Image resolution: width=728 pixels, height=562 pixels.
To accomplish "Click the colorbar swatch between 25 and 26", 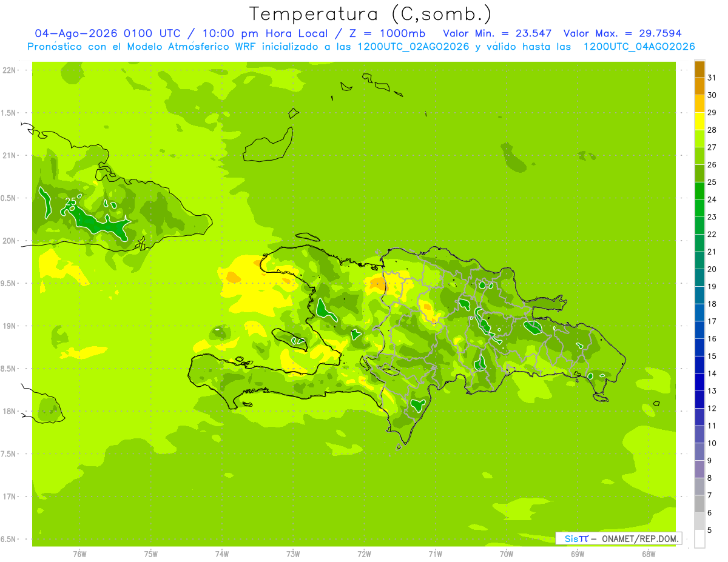I will (699, 173).
